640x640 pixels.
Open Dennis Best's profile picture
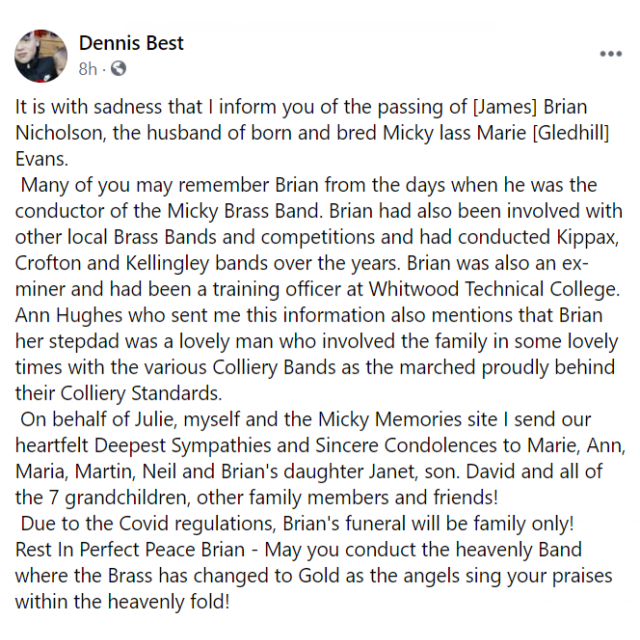pyautogui.click(x=41, y=56)
